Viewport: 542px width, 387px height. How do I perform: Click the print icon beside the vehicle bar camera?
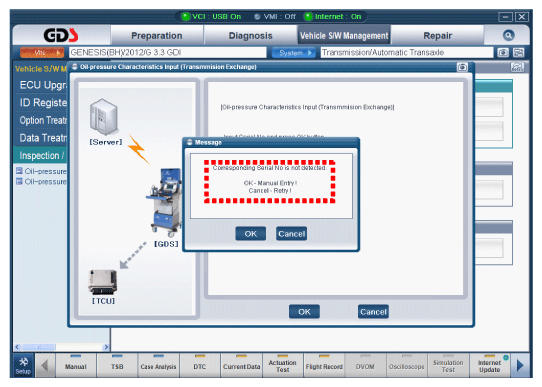click(518, 53)
